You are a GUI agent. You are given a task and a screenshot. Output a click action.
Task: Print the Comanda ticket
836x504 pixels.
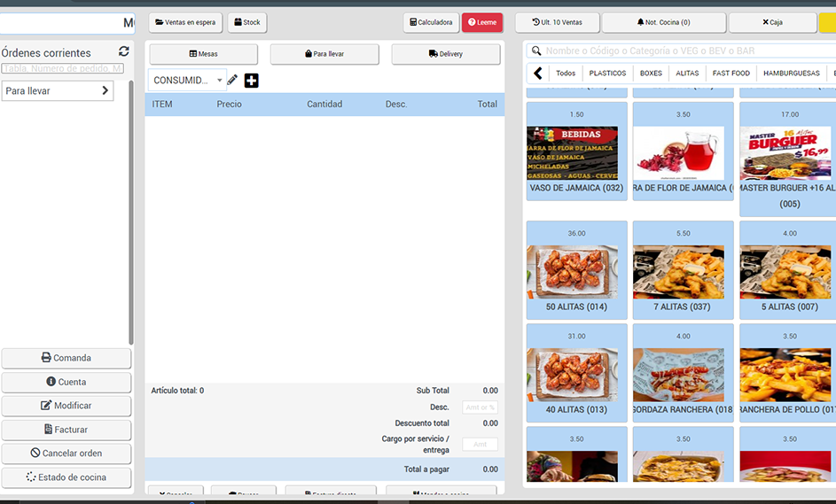tap(66, 358)
